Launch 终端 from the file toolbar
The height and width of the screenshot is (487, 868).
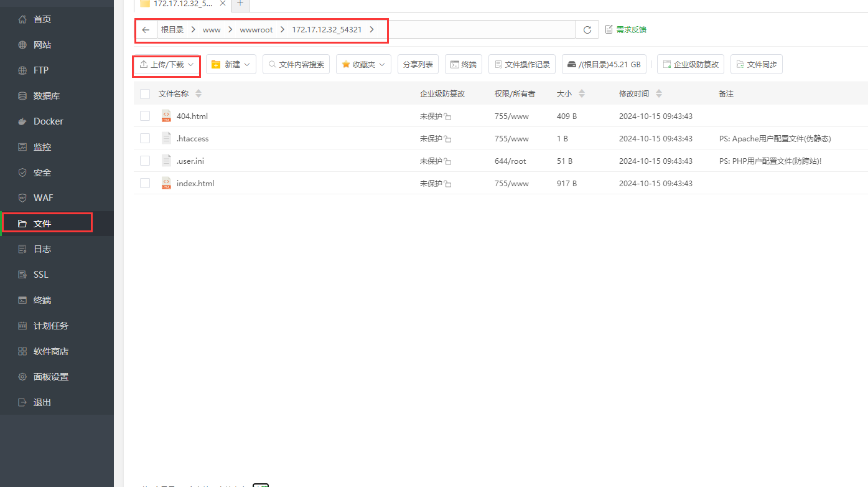[x=464, y=64]
